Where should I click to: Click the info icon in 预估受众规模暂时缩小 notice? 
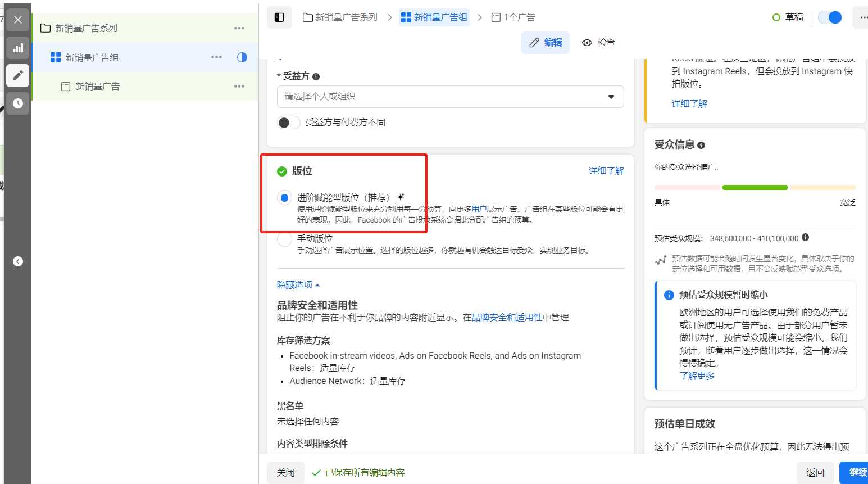669,295
